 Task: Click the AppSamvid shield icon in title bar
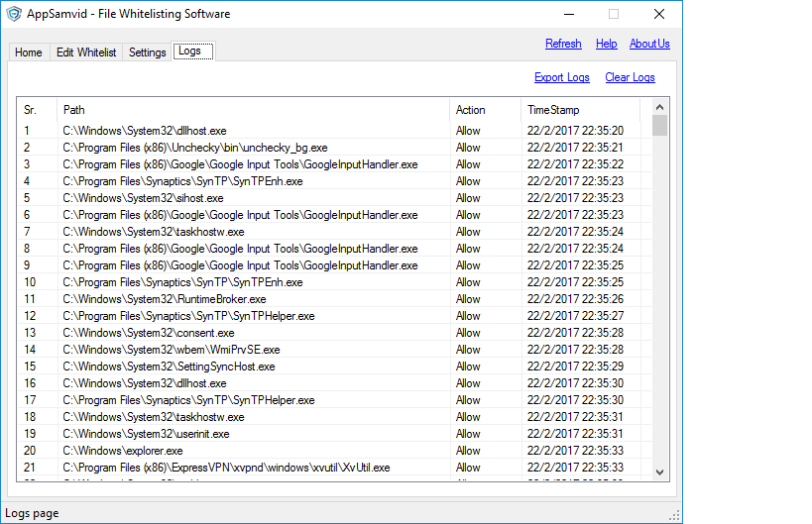pos(14,14)
